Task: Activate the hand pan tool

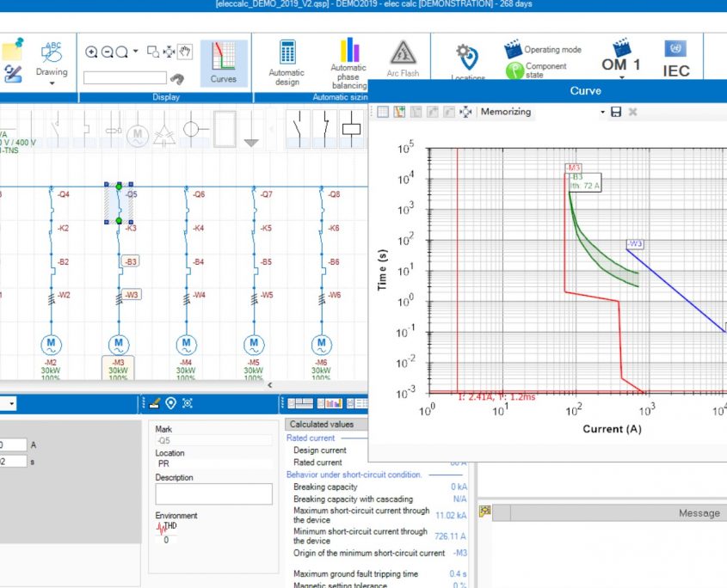Action: pyautogui.click(x=185, y=52)
